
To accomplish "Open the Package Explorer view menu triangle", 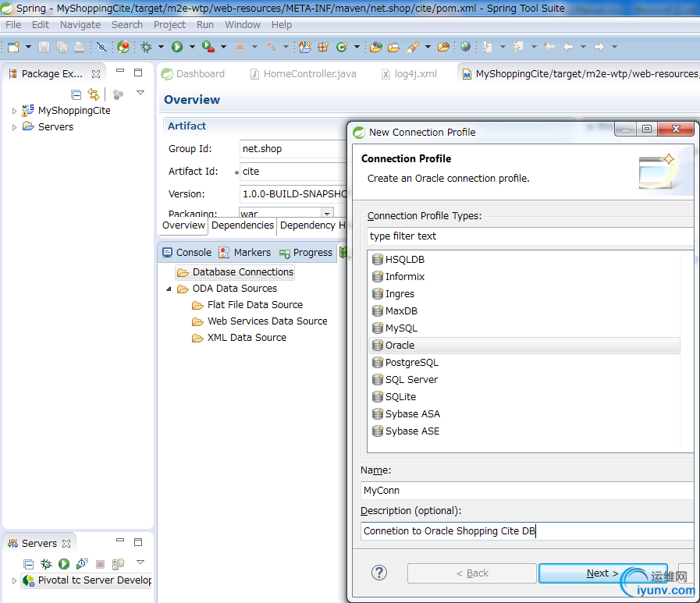I will click(140, 92).
